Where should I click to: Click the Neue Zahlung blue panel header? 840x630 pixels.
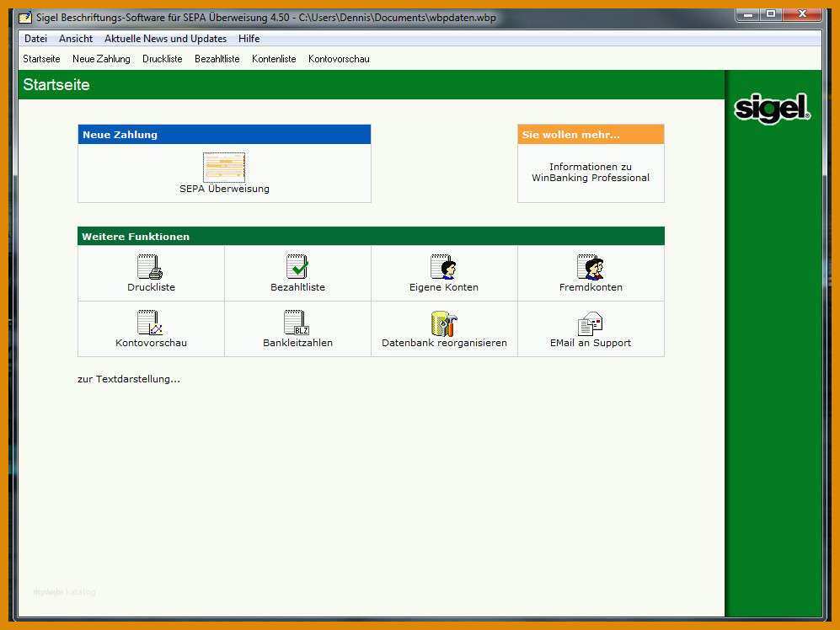224,135
